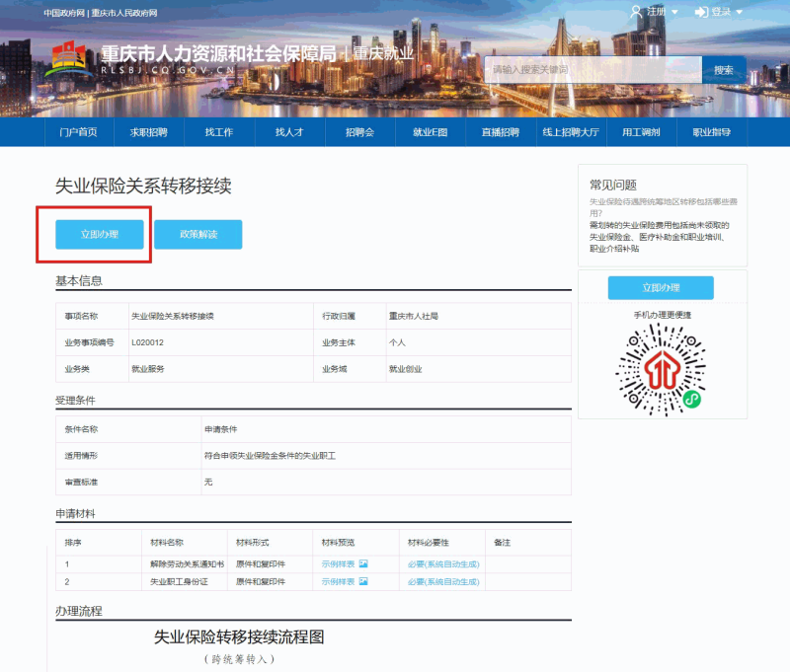This screenshot has height=672, width=790.
Task: Go to 门户首页 in navigation bar
Action: click(78, 132)
